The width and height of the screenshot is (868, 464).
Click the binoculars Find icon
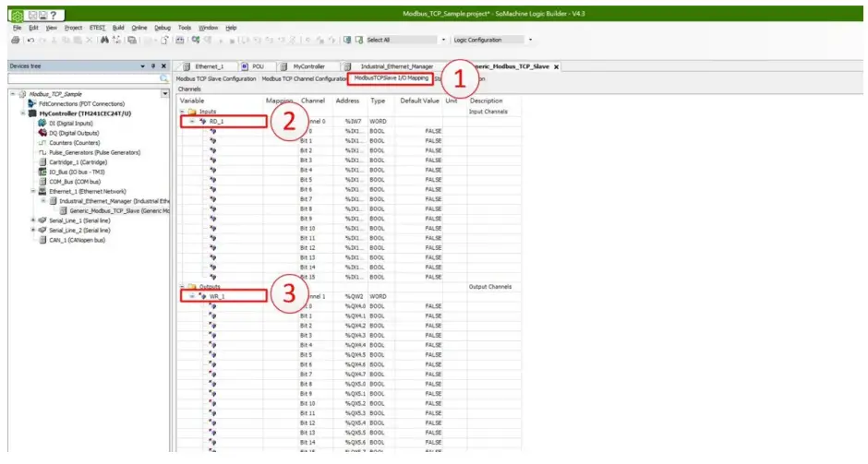[x=103, y=41]
